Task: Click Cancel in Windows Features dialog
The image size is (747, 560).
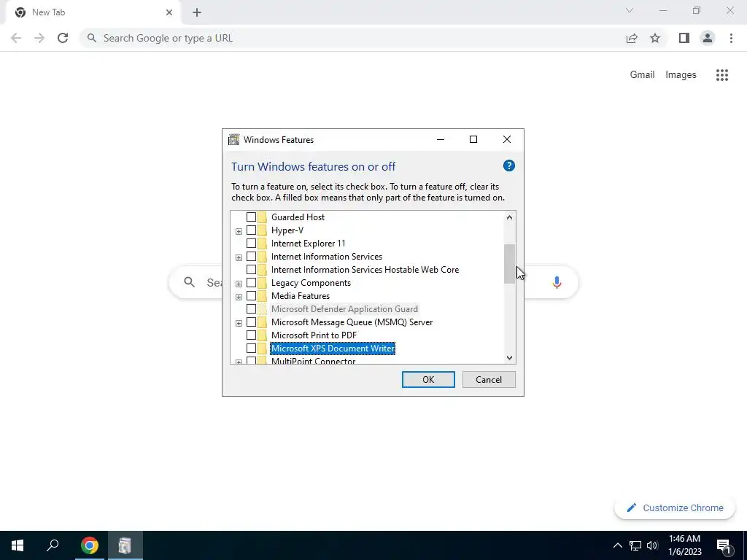Action: coord(489,379)
